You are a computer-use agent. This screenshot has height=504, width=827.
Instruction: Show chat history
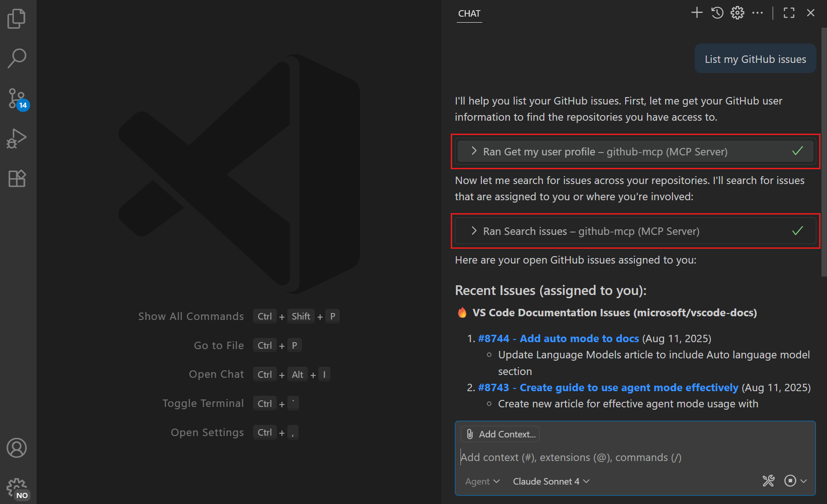coord(717,12)
